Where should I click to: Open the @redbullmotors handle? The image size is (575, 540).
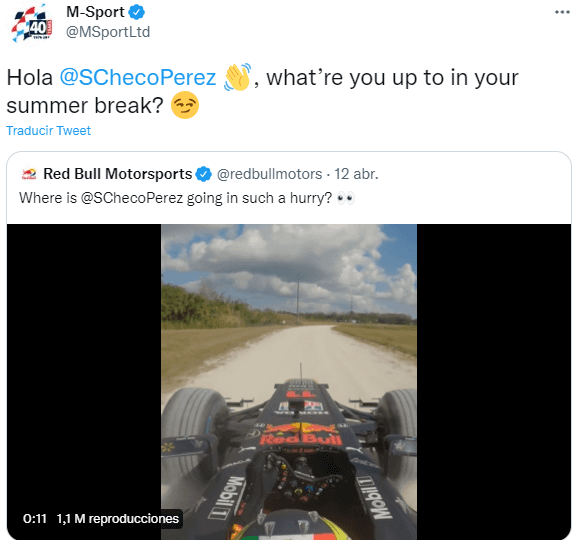click(270, 174)
